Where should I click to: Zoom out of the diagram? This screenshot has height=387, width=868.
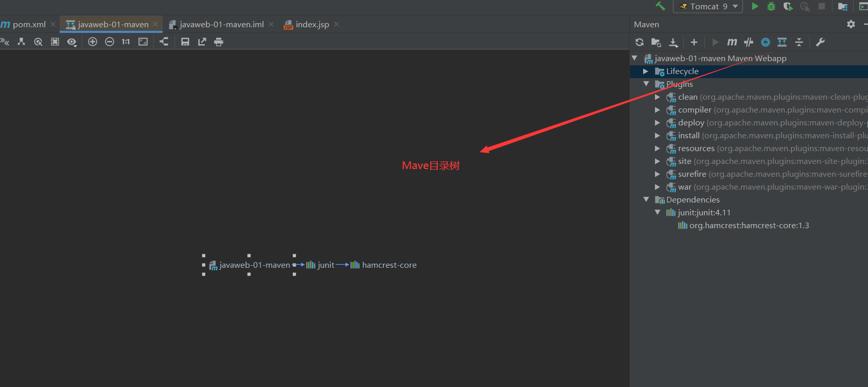coord(110,42)
